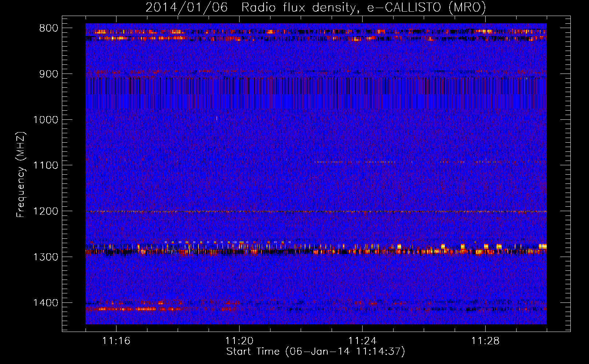Click the 'Frequency (MHZ)' axis title
The height and width of the screenshot is (364, 589).
21,174
